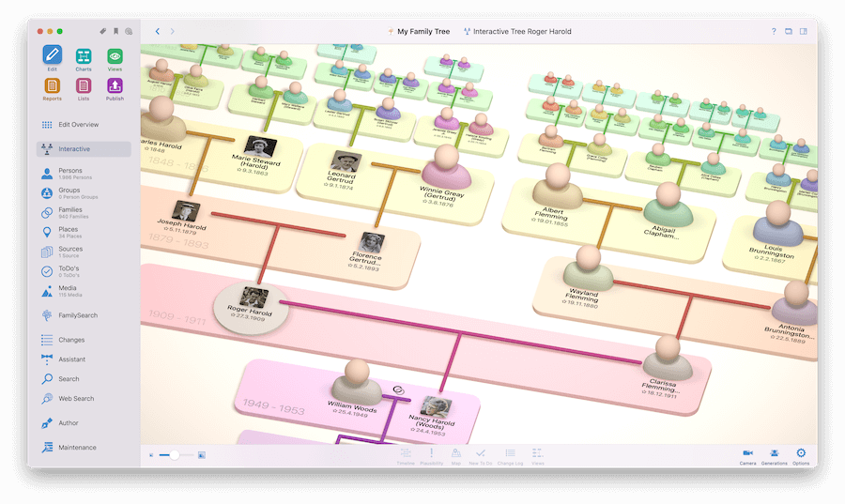Viewport: 845px width, 504px height.
Task: Open Camera settings
Action: 747,456
